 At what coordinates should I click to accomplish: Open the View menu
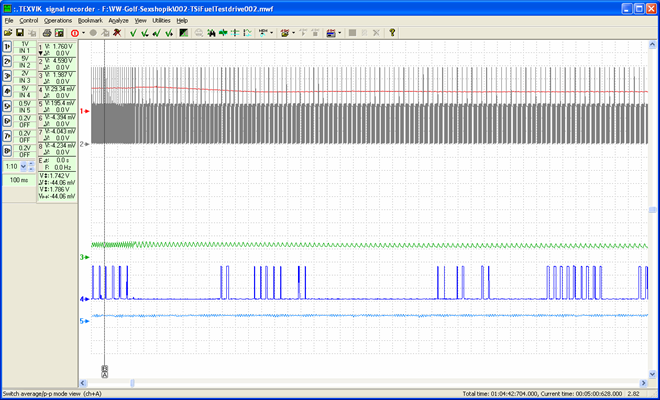[x=141, y=20]
